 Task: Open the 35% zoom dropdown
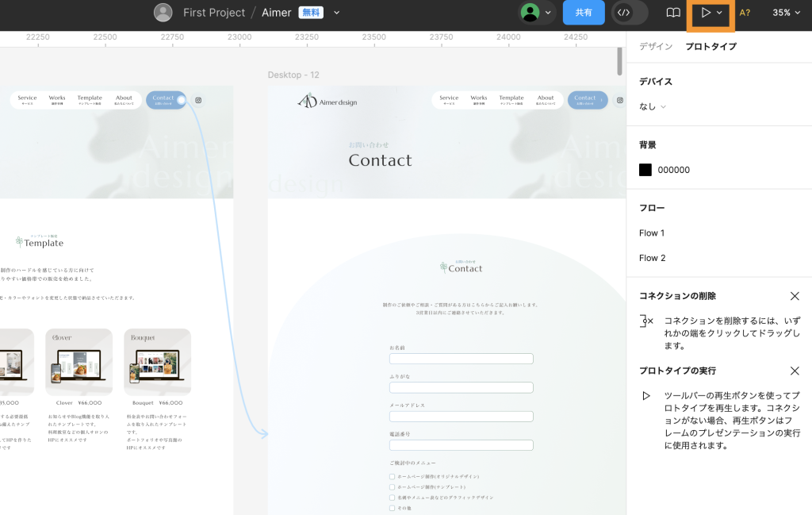coord(787,13)
